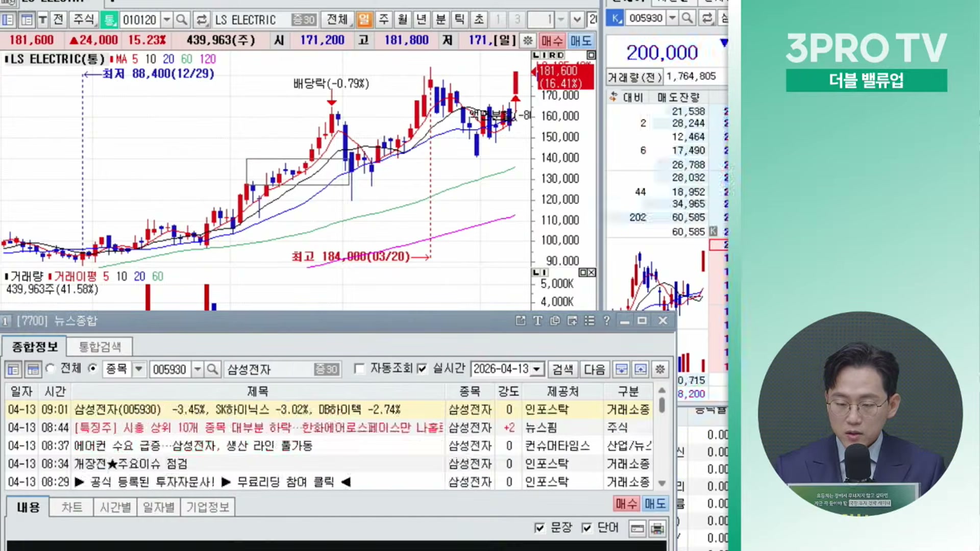Click the swap/rotate stock icon in chart toolbar
The width and height of the screenshot is (980, 551).
point(202,20)
